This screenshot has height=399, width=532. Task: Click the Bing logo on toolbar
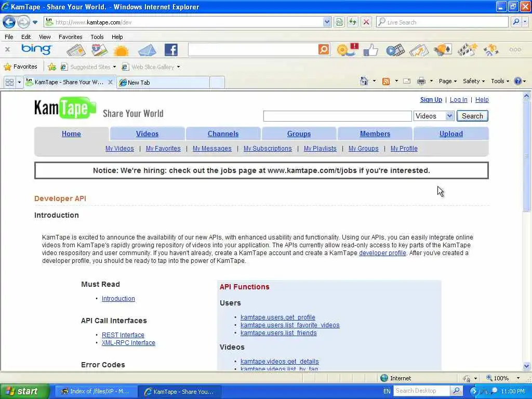click(x=36, y=49)
